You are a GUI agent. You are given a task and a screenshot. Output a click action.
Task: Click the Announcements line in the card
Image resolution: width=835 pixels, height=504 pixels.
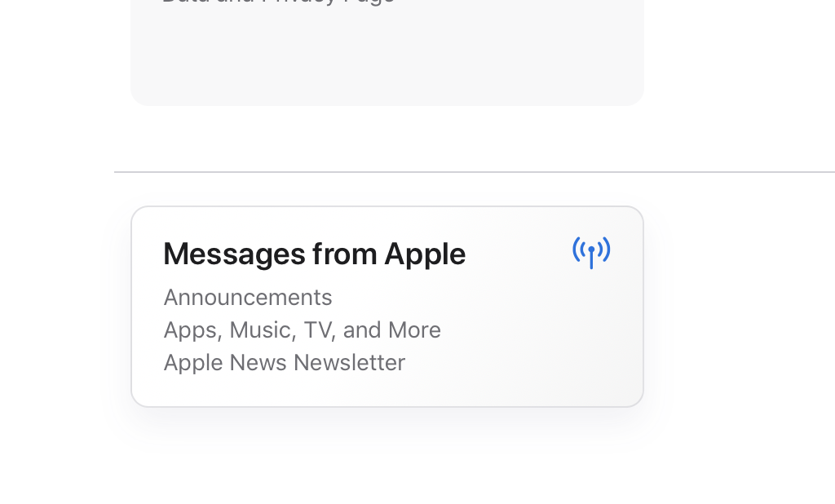point(248,298)
